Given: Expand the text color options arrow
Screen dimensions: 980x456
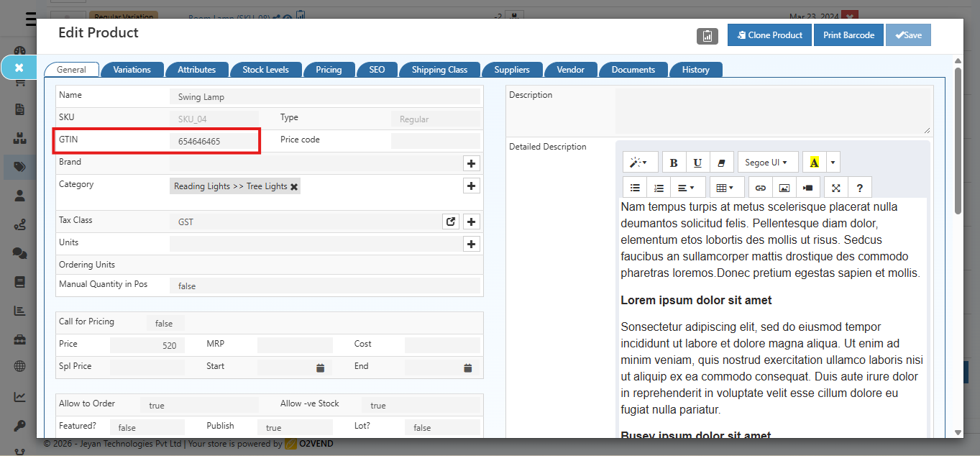Looking at the screenshot, I should tap(833, 163).
